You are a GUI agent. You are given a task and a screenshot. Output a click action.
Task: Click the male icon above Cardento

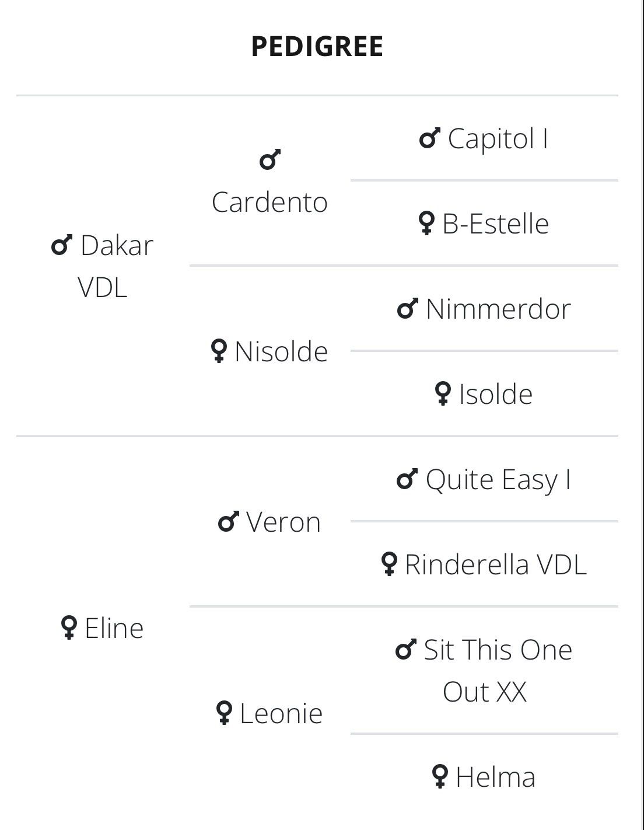point(270,159)
